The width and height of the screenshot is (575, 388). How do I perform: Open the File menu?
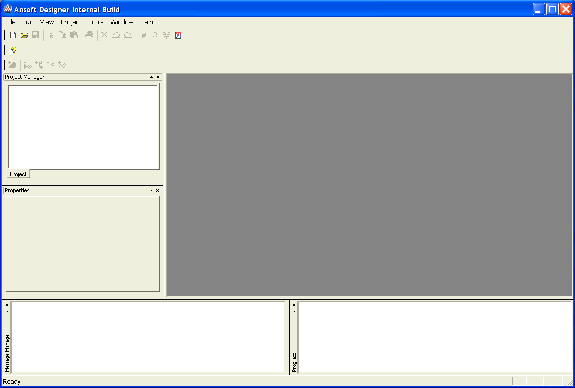coord(12,22)
